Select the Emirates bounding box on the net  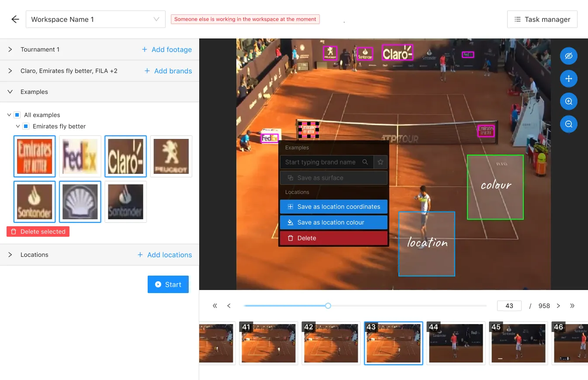coord(486,131)
